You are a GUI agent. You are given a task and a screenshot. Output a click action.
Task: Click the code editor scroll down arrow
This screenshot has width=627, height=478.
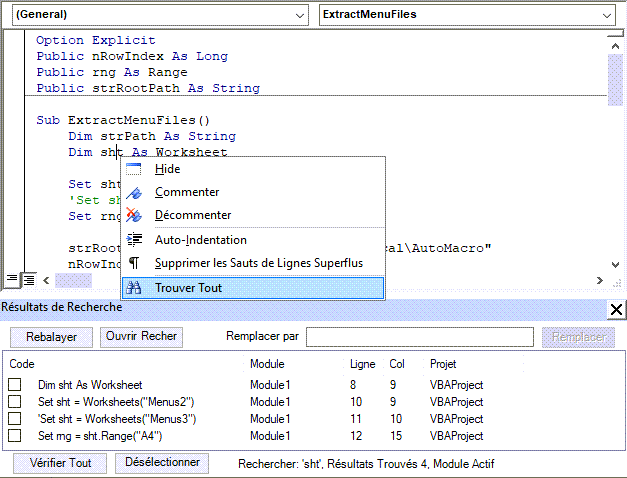615,264
